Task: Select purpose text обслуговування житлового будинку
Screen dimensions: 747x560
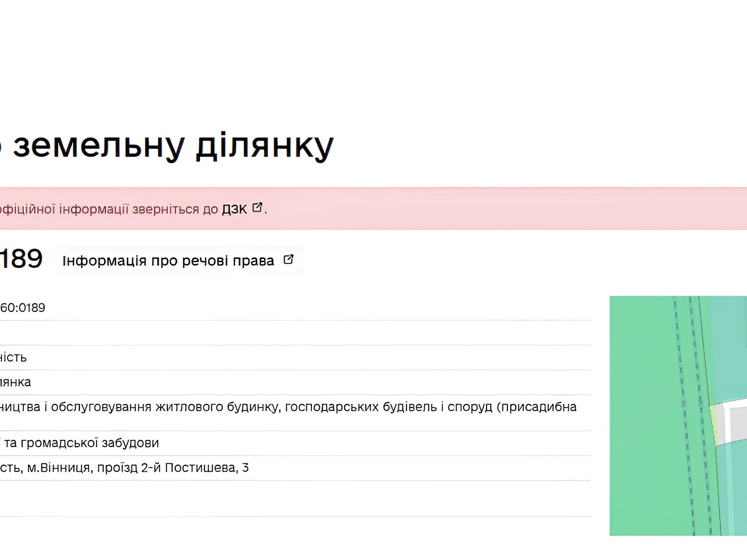Action: [166, 407]
